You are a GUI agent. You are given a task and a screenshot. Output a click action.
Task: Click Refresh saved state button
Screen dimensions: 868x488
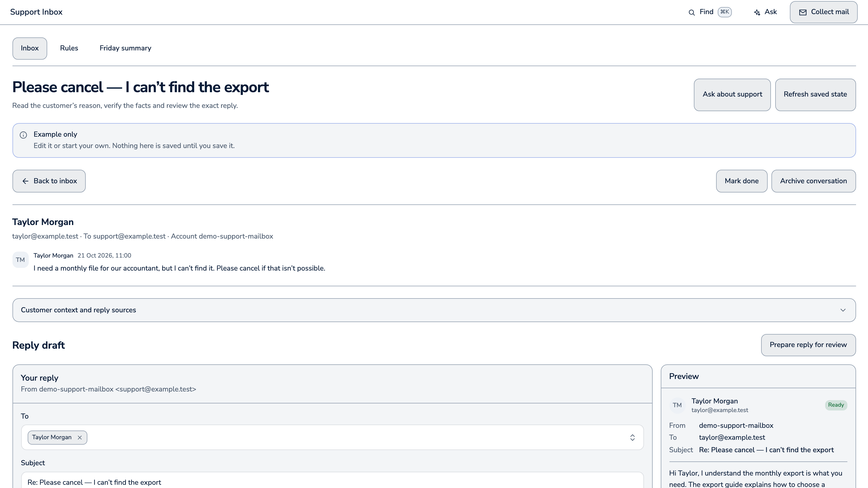point(815,95)
